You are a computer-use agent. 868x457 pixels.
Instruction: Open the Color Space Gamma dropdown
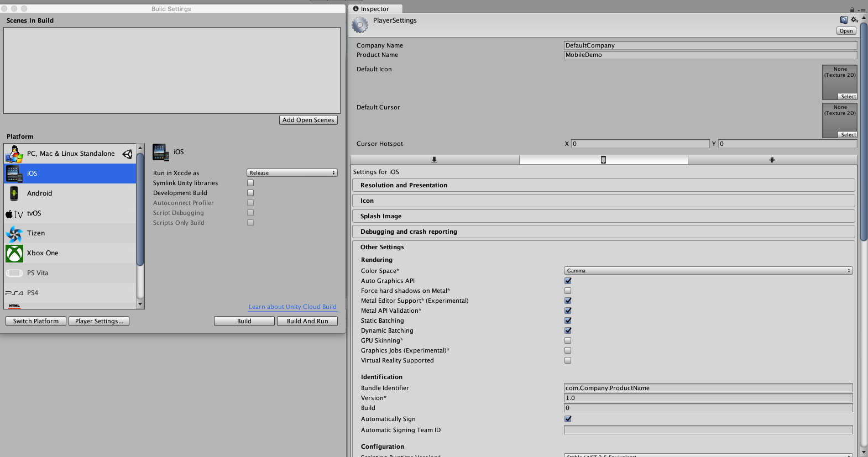click(x=708, y=271)
